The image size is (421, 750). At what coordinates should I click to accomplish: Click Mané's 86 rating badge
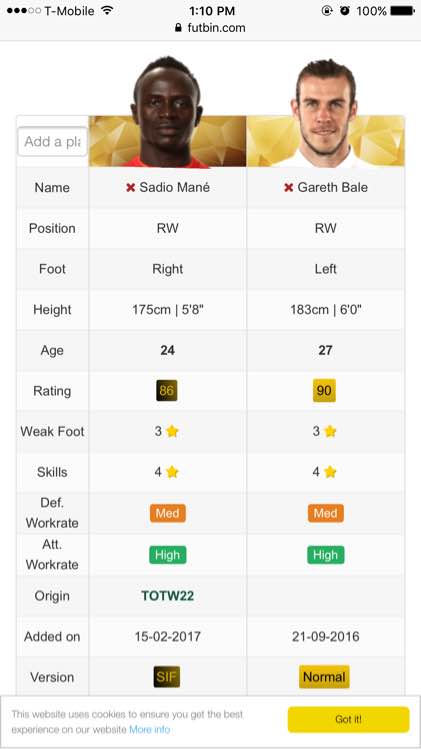coord(166,391)
